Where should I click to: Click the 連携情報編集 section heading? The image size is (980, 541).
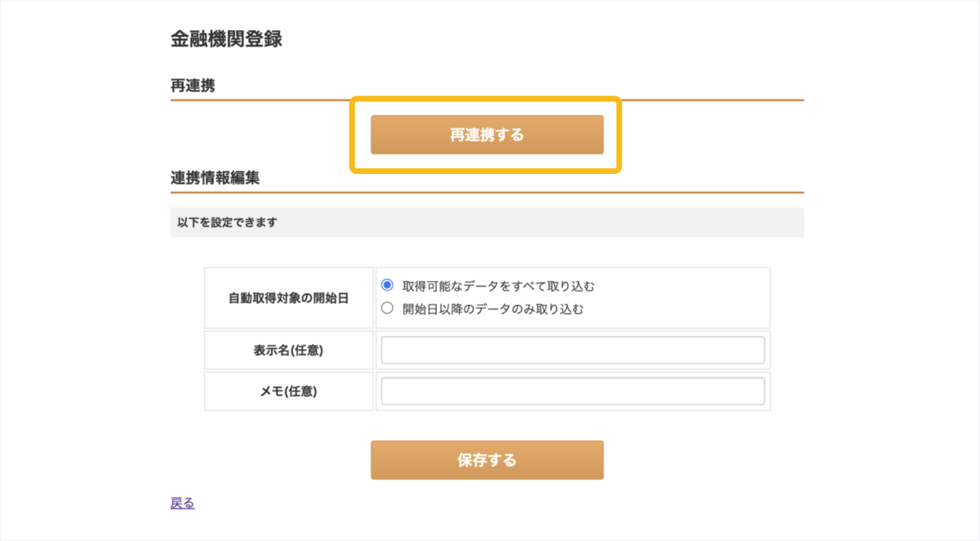(x=215, y=177)
